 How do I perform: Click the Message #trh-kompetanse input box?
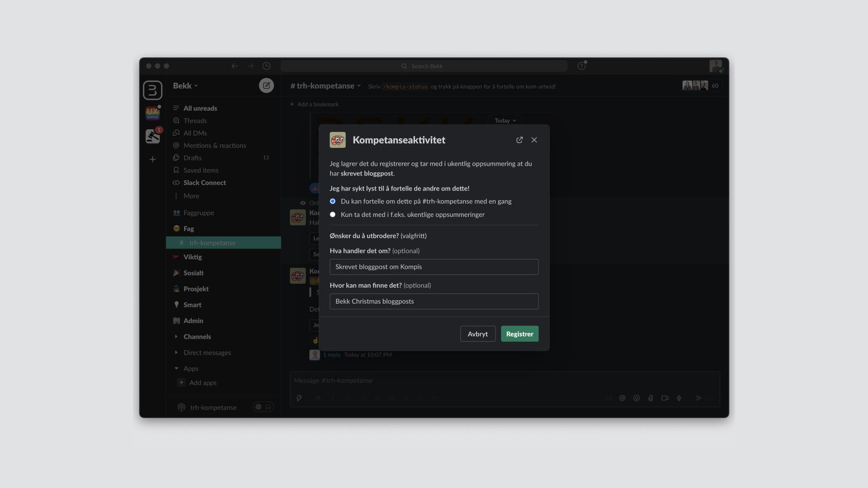(504, 381)
